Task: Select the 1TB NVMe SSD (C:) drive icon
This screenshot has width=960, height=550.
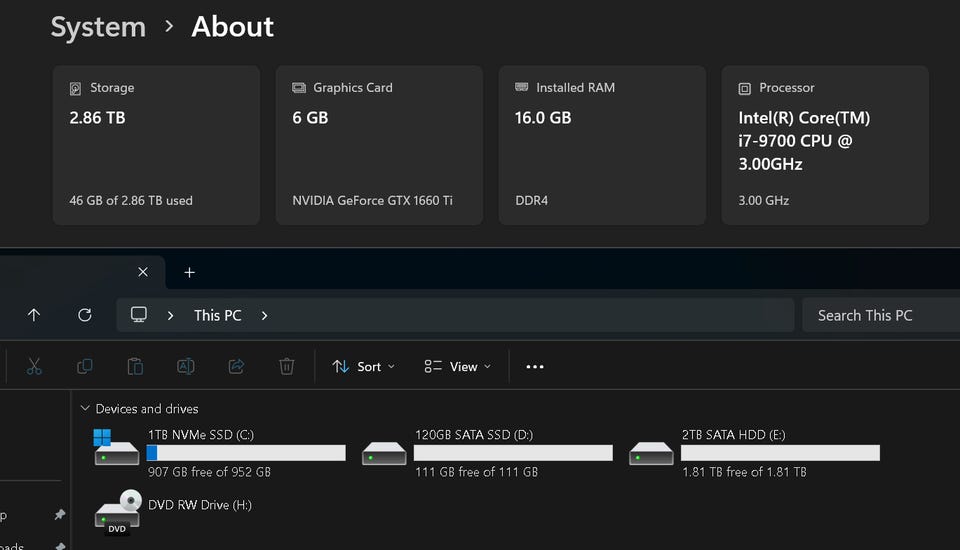Action: coord(116,448)
